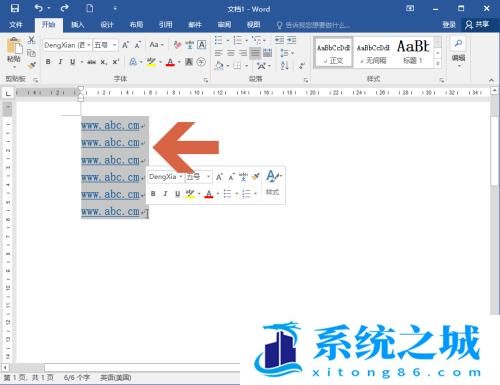Apply distributed alignment
The height and width of the screenshot is (385, 500).
[x=267, y=53]
